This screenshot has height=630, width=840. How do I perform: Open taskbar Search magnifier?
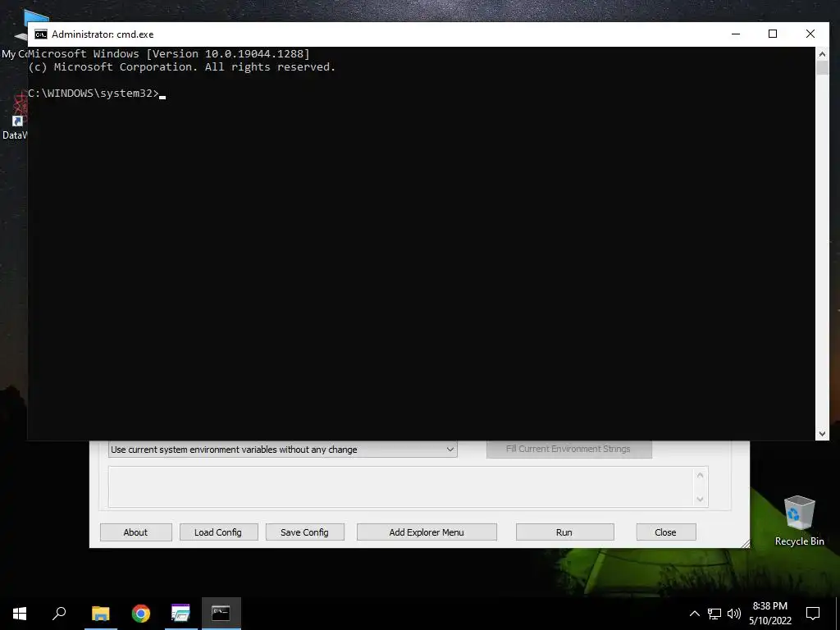[59, 614]
